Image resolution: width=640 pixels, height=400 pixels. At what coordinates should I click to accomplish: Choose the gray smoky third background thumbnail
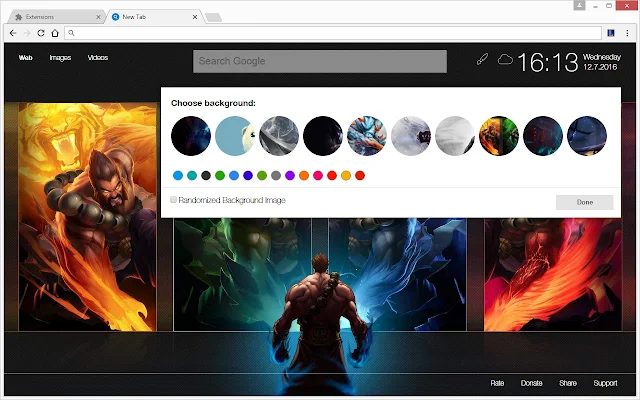(x=279, y=136)
